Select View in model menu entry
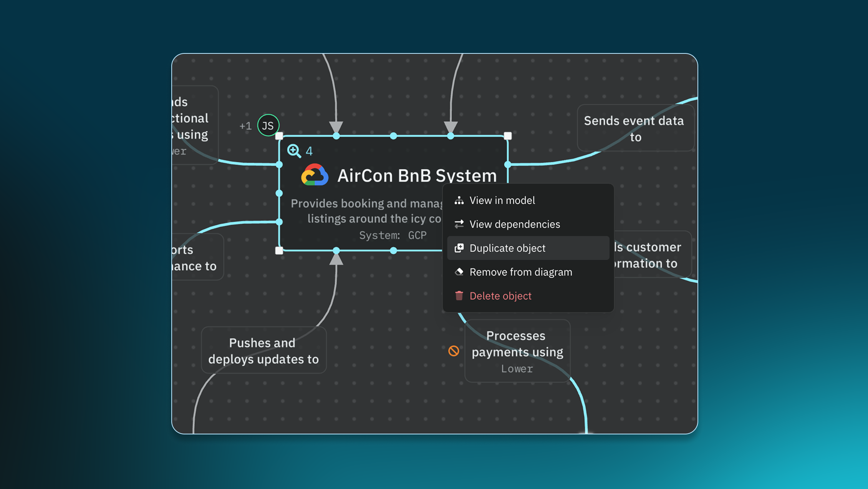 tap(502, 200)
